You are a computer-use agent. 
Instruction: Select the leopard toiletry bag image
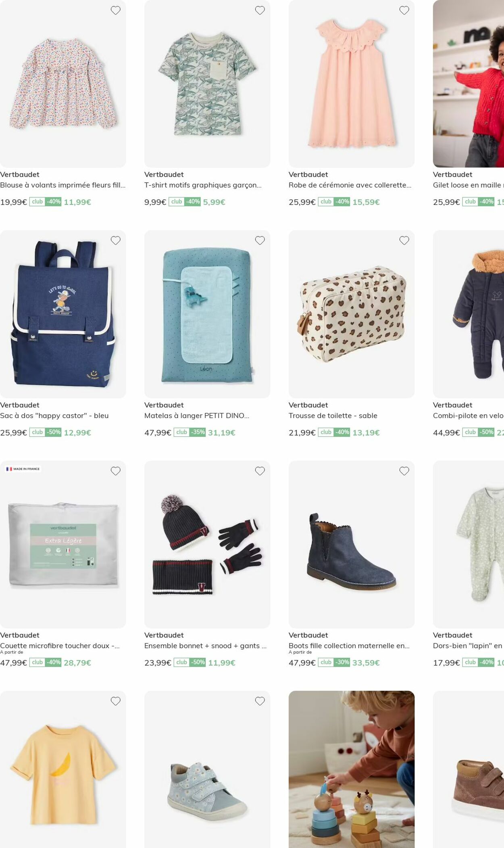click(x=352, y=314)
